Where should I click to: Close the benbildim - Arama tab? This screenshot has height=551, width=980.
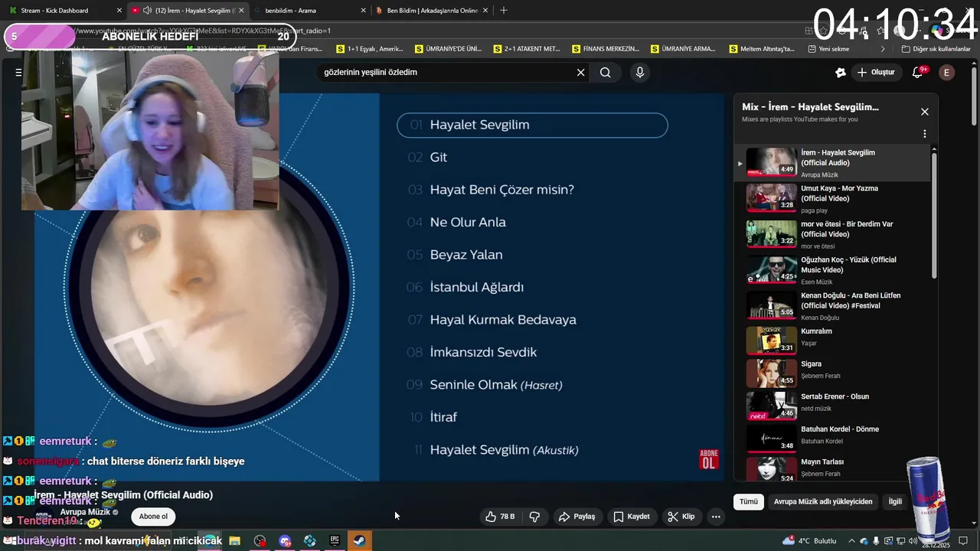point(363,11)
